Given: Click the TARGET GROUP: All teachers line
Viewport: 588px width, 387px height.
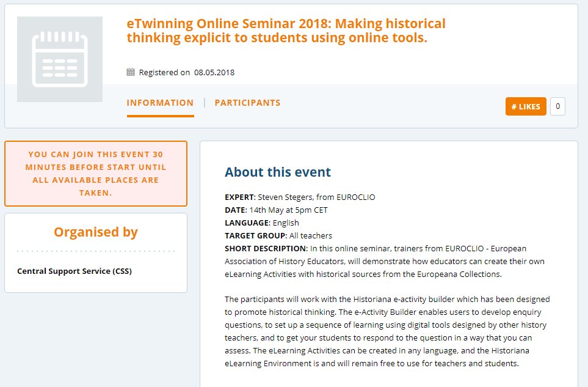Looking at the screenshot, I should [x=278, y=235].
